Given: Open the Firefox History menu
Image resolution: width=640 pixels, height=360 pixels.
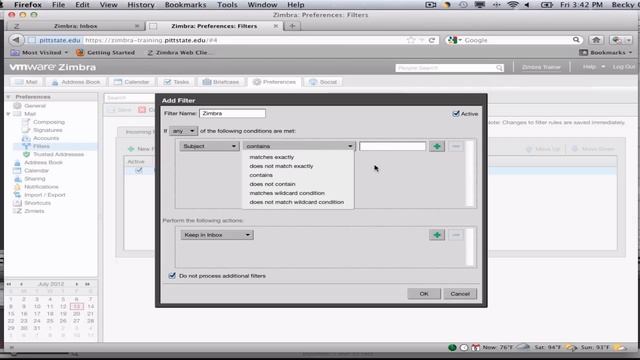Looking at the screenshot, I should pyautogui.click(x=141, y=5).
